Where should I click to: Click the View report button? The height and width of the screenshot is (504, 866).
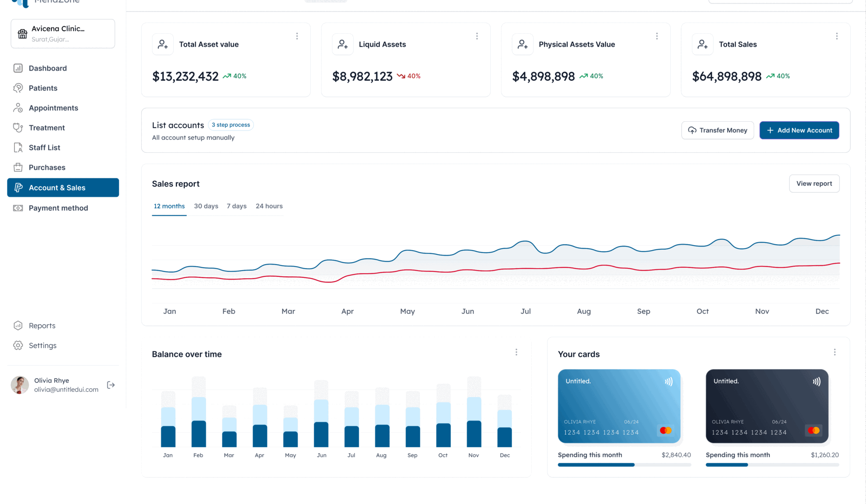click(x=814, y=183)
